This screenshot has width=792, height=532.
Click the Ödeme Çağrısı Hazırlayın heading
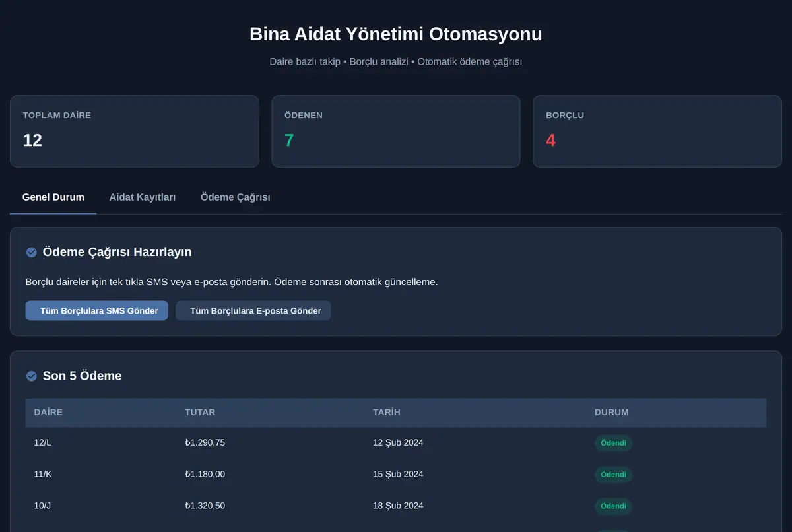[x=117, y=252]
